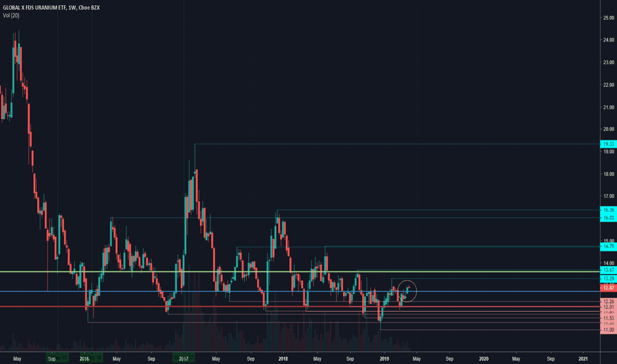Click the 11.53 price level label

pyautogui.click(x=608, y=318)
